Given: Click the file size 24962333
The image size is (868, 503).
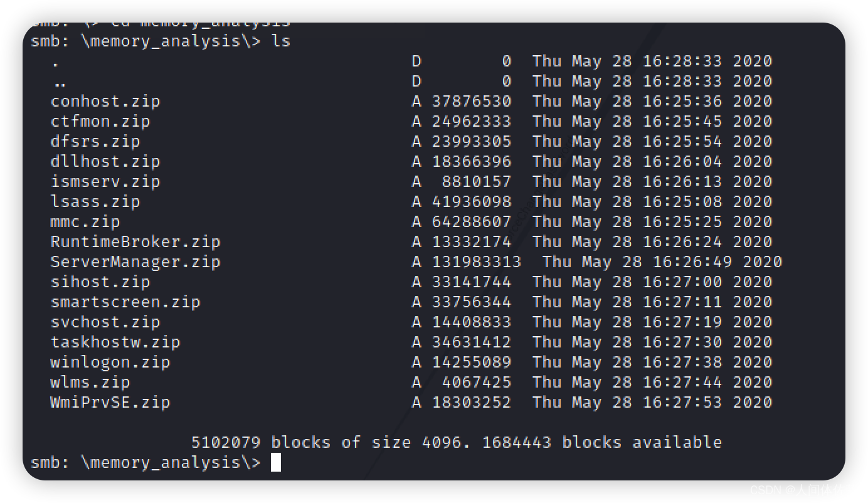Looking at the screenshot, I should (x=472, y=121).
